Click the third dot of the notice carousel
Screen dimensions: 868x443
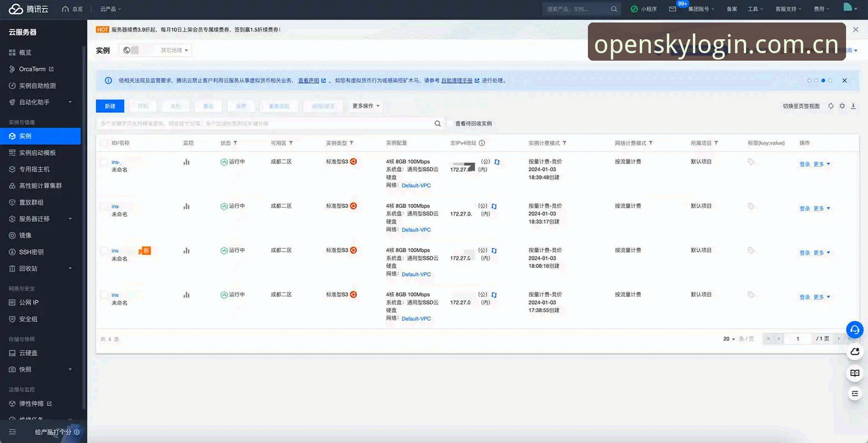click(x=823, y=81)
